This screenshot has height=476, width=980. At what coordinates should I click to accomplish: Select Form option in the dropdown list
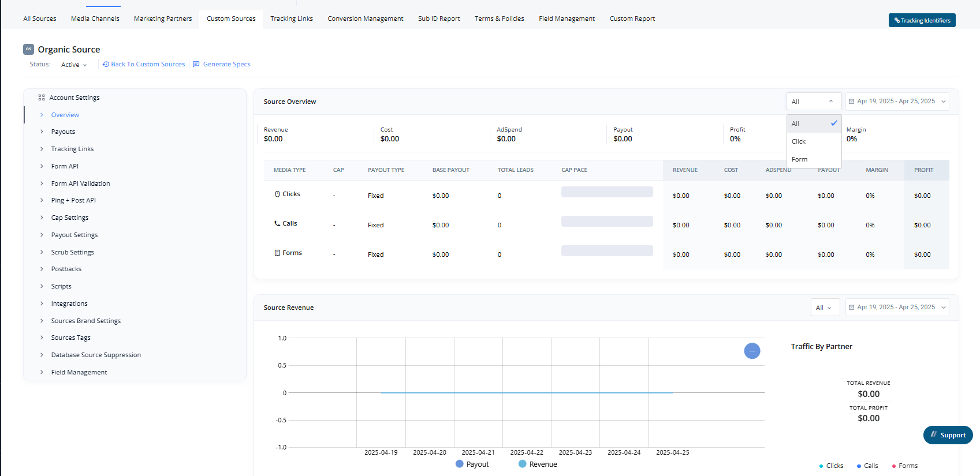(x=800, y=160)
